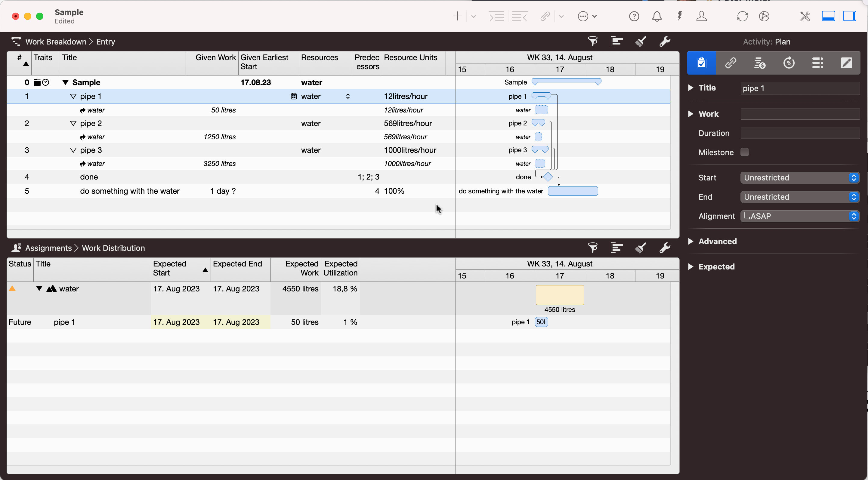The height and width of the screenshot is (480, 868).
Task: Click Work Distribution breadcrumb
Action: [x=113, y=248]
